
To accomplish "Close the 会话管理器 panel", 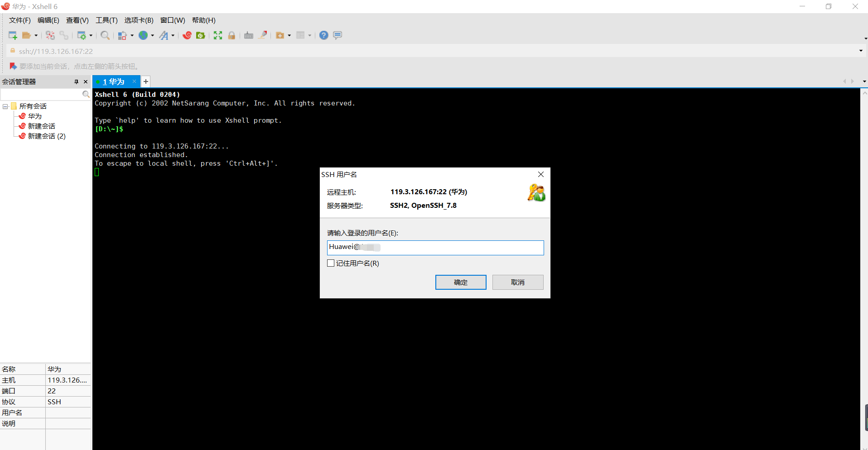I will [x=86, y=82].
